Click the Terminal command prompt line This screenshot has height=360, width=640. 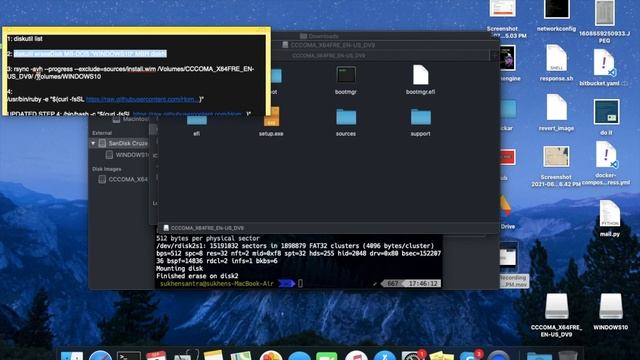tap(298, 284)
